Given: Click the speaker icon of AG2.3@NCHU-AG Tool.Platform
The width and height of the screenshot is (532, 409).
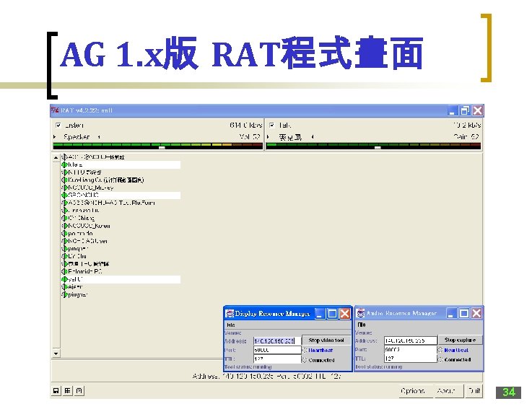Looking at the screenshot, I should click(64, 203).
